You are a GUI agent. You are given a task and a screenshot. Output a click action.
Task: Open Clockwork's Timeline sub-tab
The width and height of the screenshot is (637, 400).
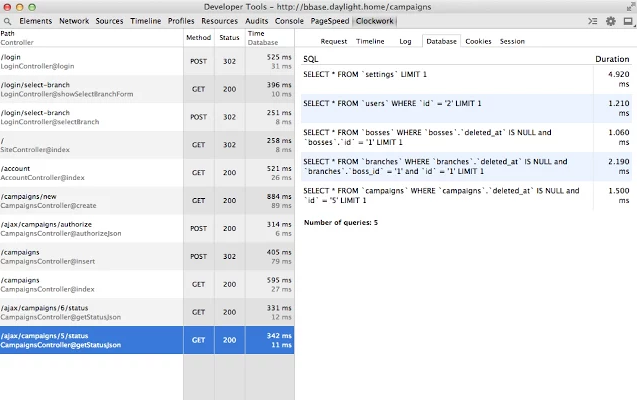pos(370,41)
